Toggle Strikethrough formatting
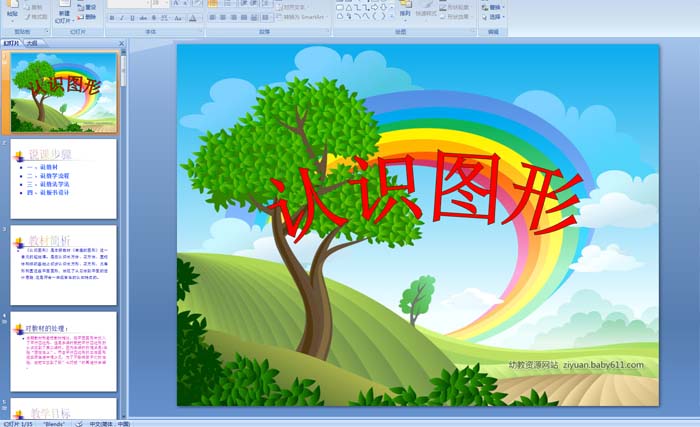Image resolution: width=700 pixels, height=427 pixels. (143, 18)
